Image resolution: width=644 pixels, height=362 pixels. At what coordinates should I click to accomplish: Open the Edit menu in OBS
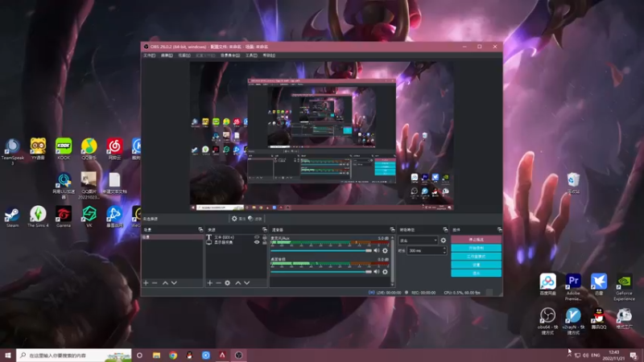click(x=167, y=56)
